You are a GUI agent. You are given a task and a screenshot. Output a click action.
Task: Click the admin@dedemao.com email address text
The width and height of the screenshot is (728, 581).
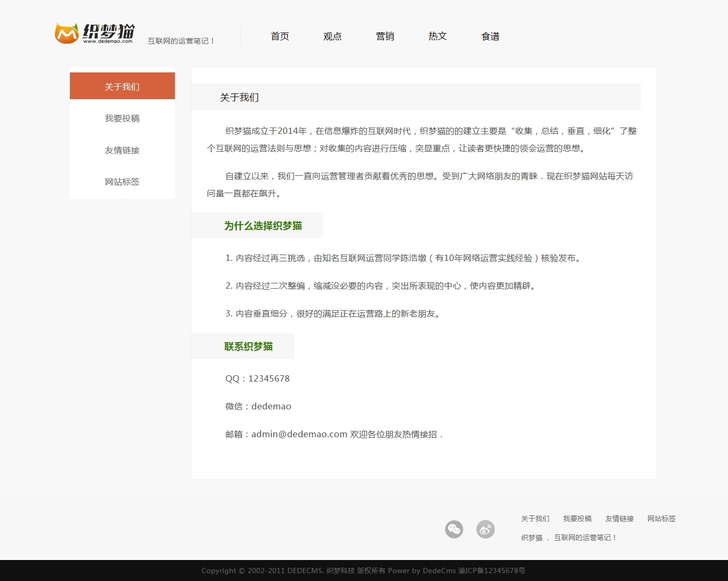(299, 434)
